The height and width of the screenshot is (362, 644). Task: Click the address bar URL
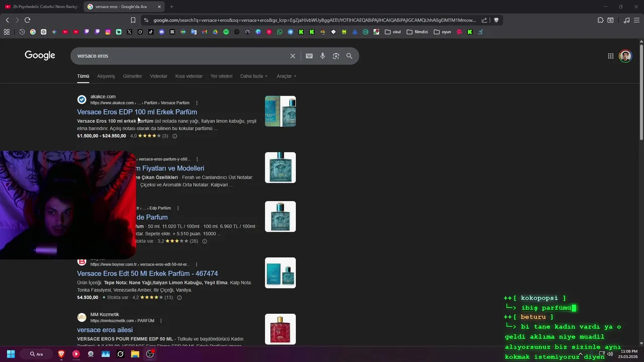pos(314,20)
